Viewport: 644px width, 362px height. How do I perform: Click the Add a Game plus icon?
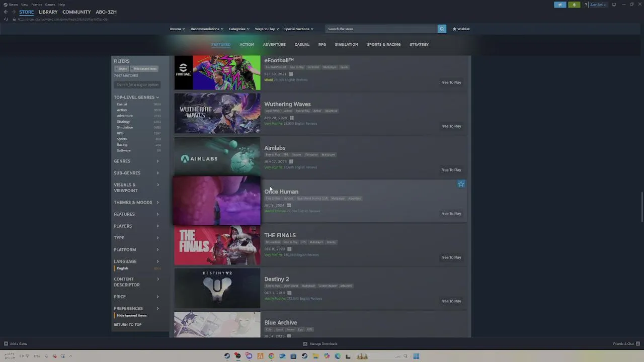pyautogui.click(x=6, y=343)
